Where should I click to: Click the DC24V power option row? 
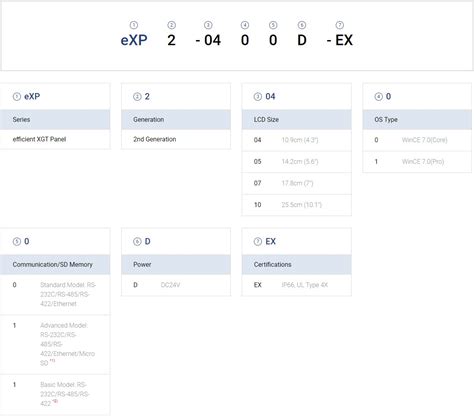point(176,285)
